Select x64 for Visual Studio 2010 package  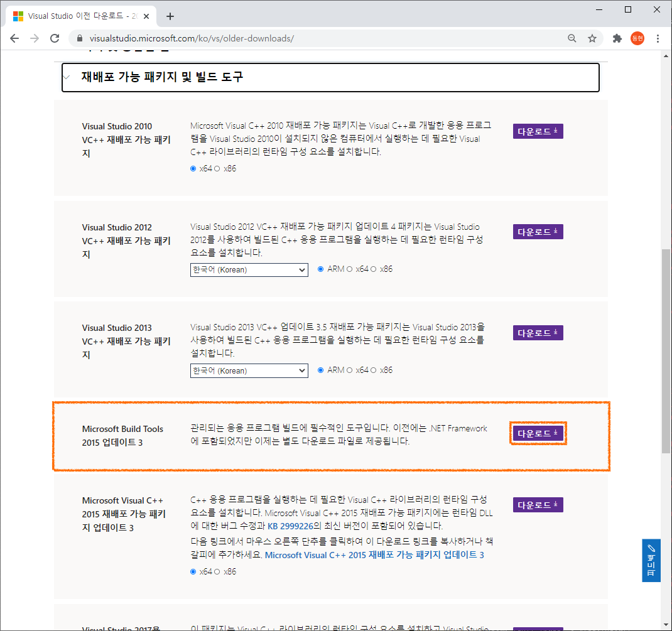click(x=193, y=169)
